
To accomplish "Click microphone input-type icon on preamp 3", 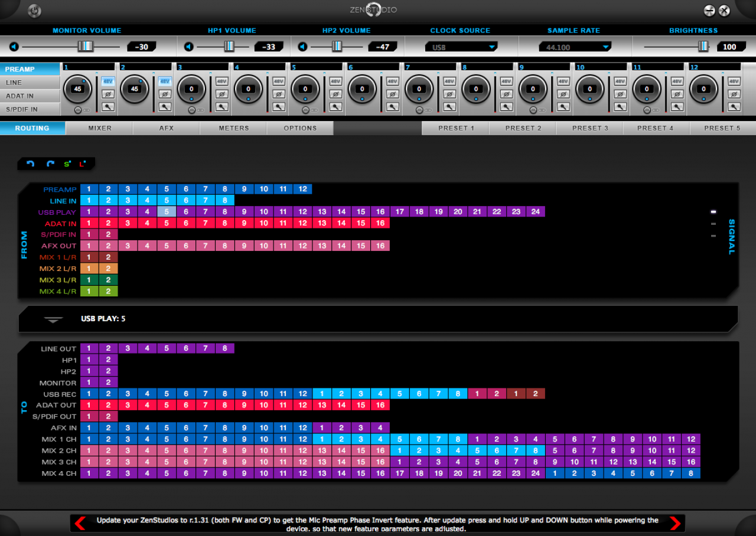I will pos(221,107).
